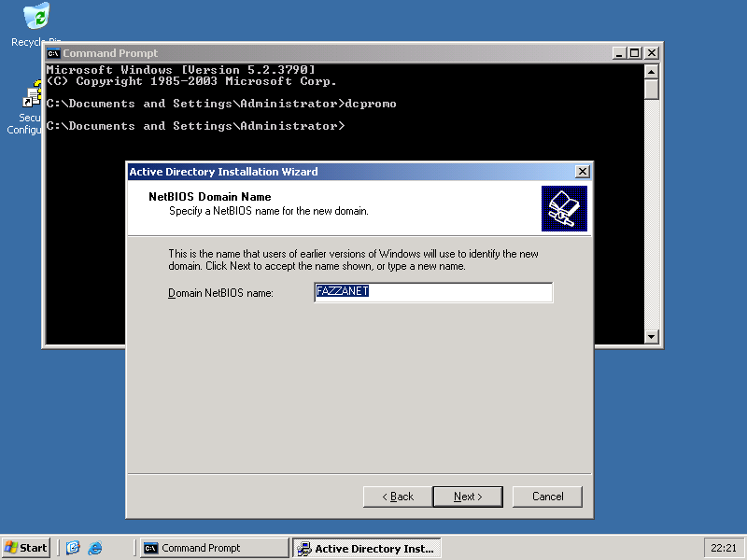Launch Internet Explorer from Quick Launch

click(95, 548)
